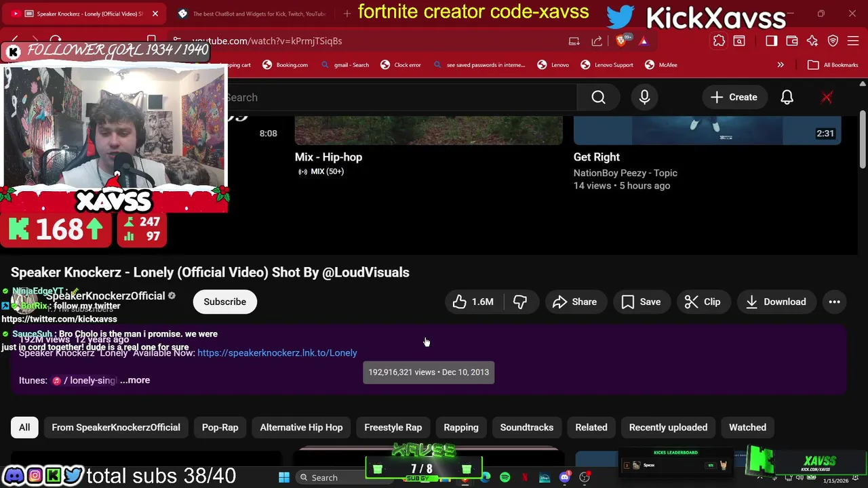Open the browser extensions puzzle icon
This screenshot has width=868, height=488.
tap(719, 41)
